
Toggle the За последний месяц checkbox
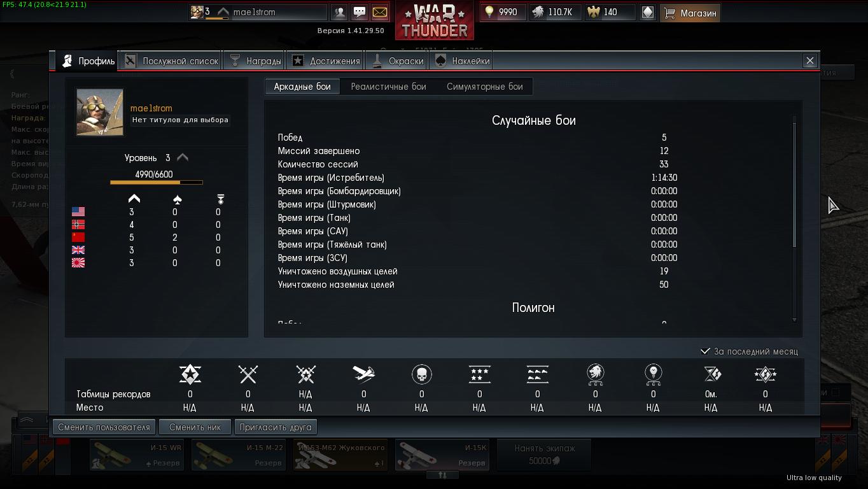point(705,351)
